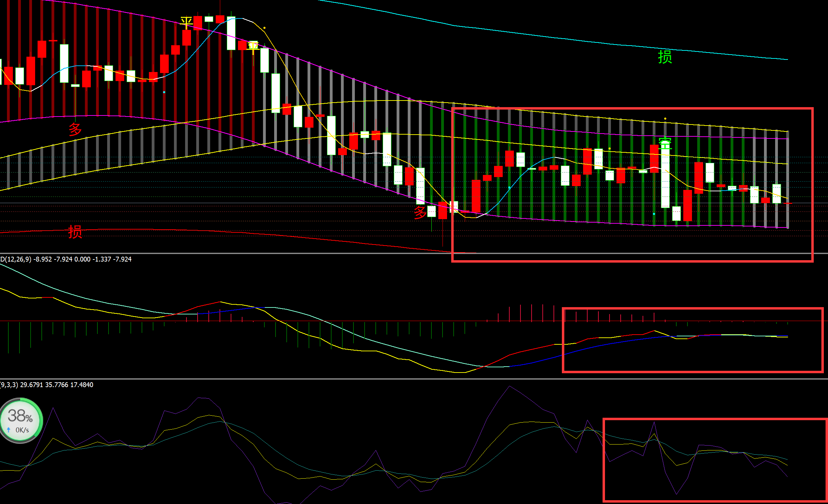
Task: Click the blue upload arrow in widget
Action: point(9,430)
